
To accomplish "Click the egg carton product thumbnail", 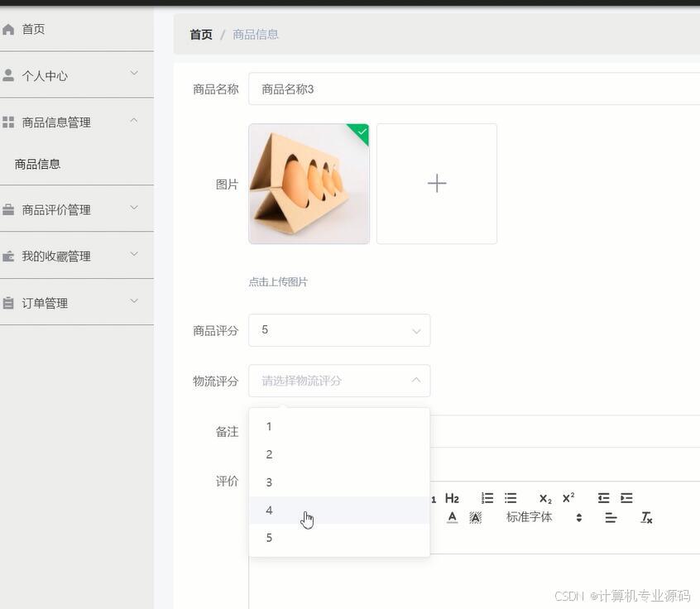I will (x=309, y=184).
